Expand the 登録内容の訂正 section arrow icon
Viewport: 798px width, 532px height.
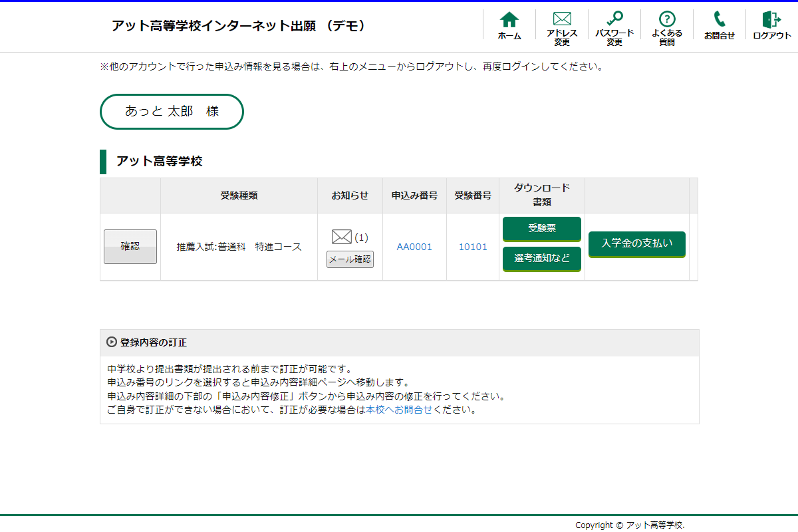(112, 342)
